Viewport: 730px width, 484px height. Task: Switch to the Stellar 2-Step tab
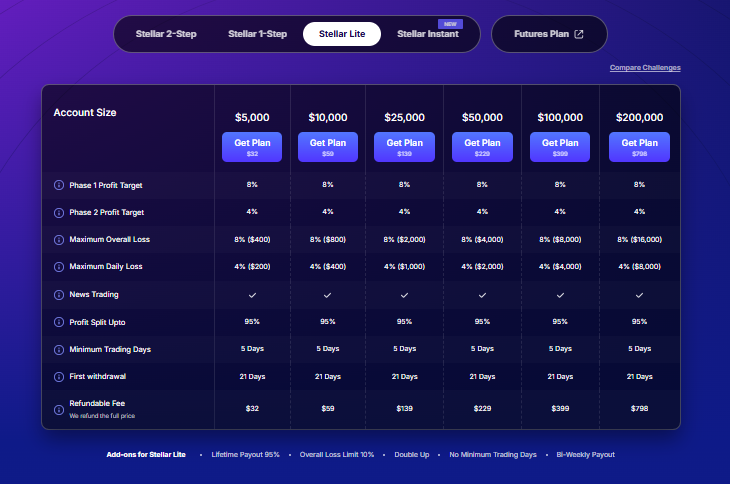tap(166, 34)
